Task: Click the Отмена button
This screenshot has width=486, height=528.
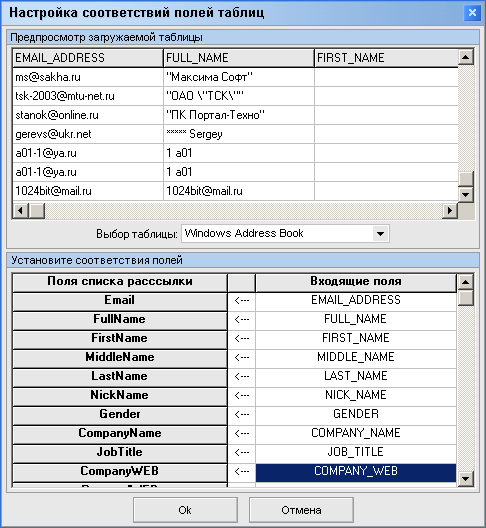Action: click(x=301, y=510)
